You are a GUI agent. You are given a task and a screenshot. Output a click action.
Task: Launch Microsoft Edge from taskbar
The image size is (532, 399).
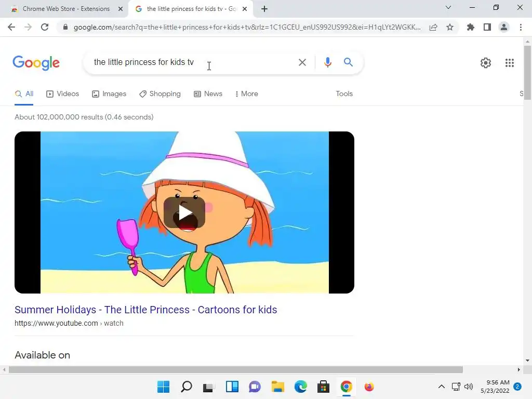[x=301, y=387]
